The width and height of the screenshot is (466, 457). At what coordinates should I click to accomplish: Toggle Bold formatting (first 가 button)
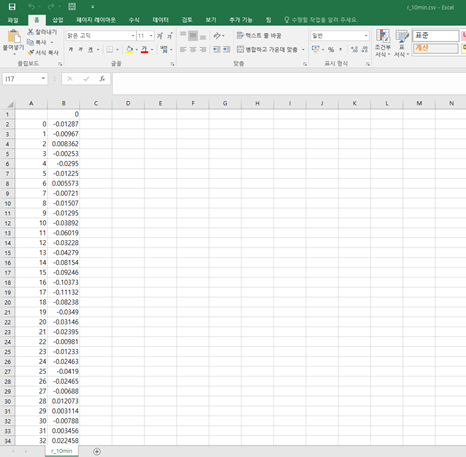71,49
